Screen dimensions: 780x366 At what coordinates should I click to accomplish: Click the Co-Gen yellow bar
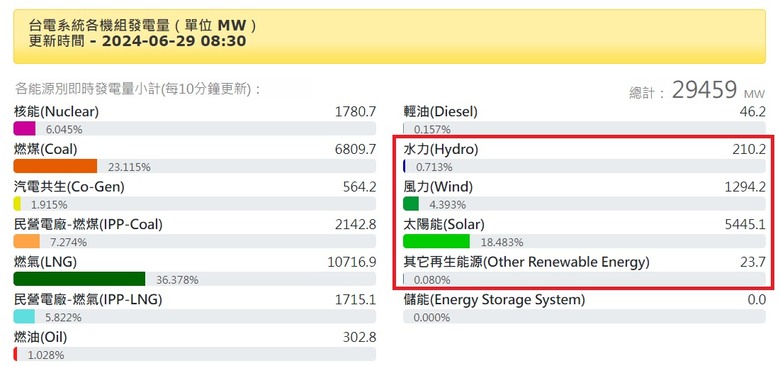(x=17, y=204)
